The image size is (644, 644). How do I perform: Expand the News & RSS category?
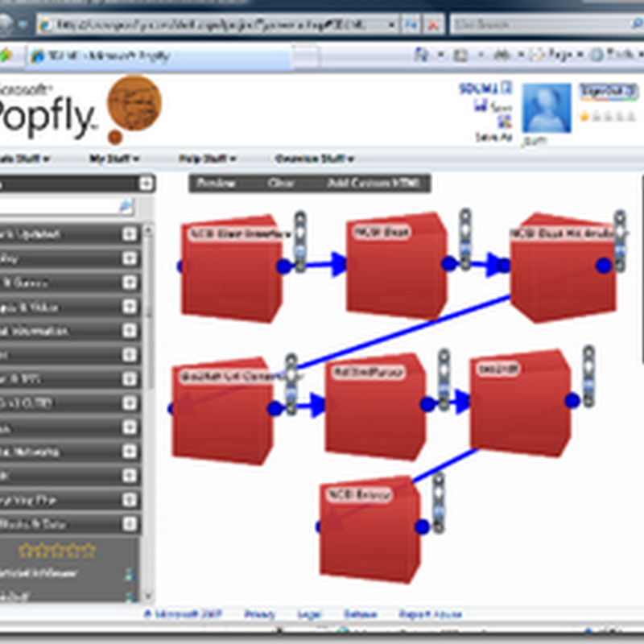point(130,378)
